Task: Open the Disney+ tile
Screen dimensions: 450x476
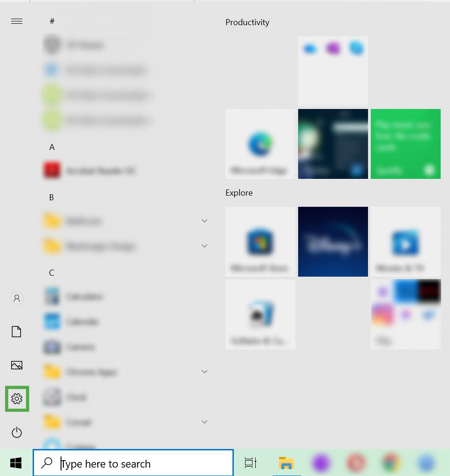Action: coord(333,242)
